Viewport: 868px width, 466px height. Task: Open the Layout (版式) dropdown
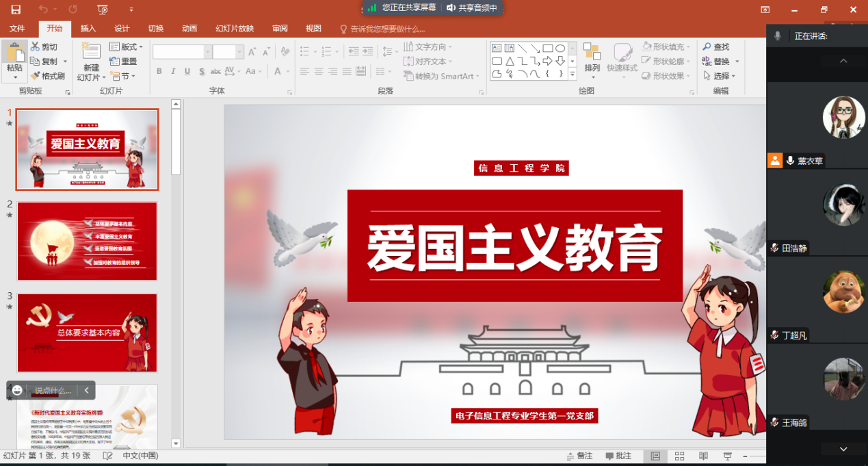click(x=127, y=47)
